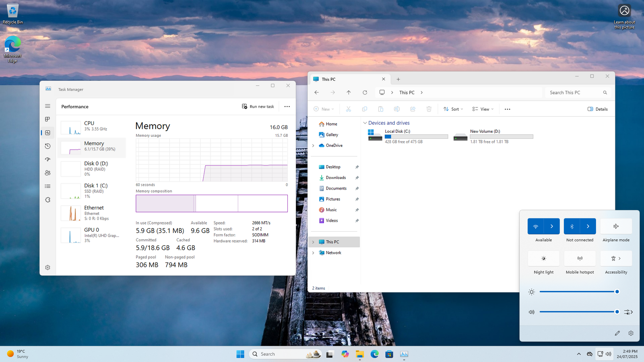
Task: Toggle the Details pane button
Action: [x=598, y=109]
